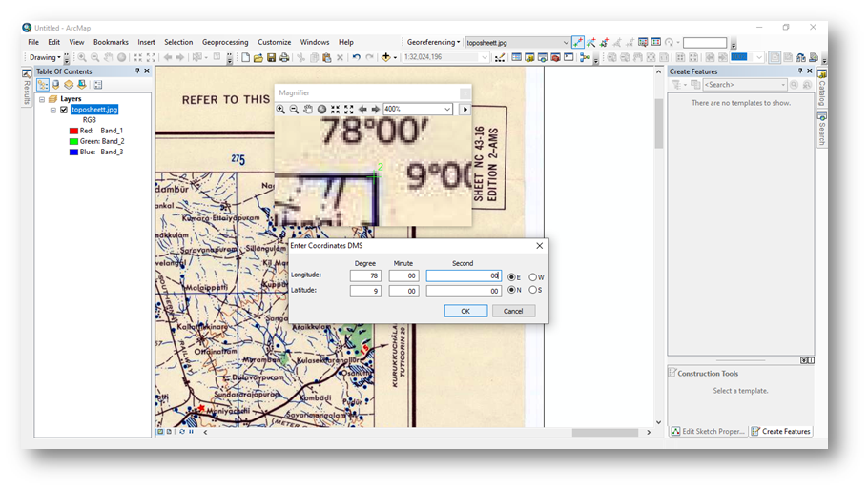Image resolution: width=868 pixels, height=489 pixels.
Task: Open the Python window icon
Action: click(x=568, y=57)
